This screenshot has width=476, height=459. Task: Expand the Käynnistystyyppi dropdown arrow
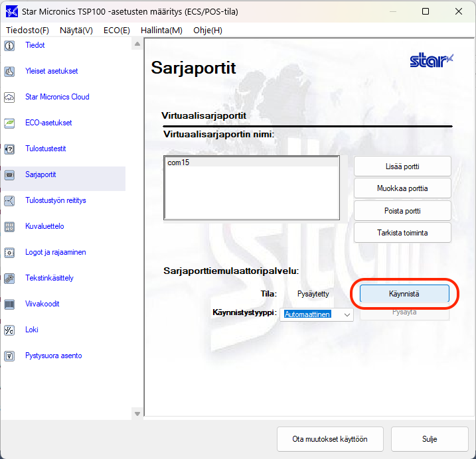coord(347,314)
